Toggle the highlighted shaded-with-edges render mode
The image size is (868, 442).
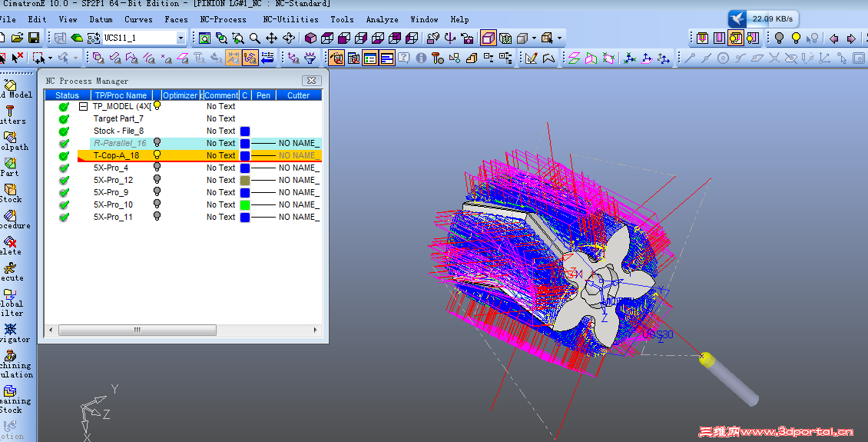coord(489,38)
